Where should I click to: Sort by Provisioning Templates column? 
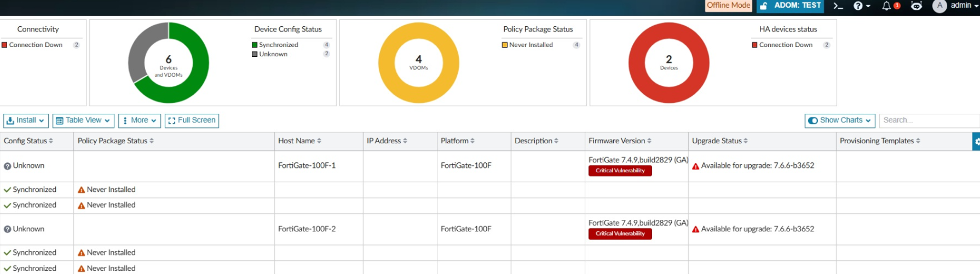880,141
